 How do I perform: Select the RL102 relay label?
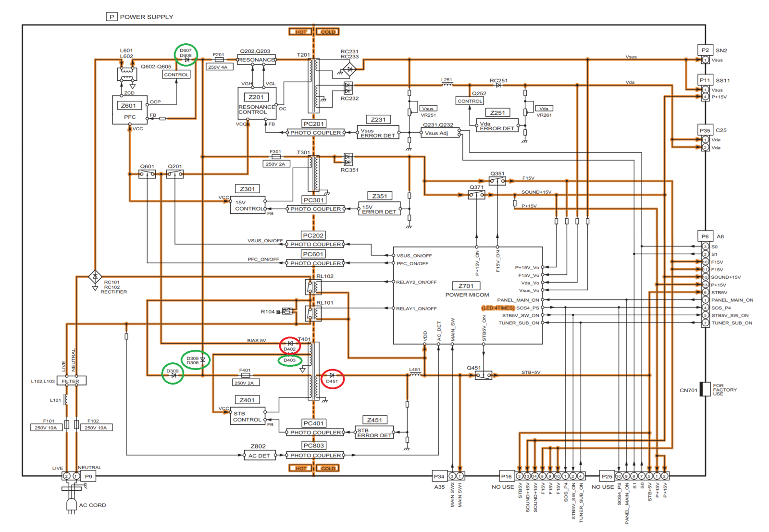[325, 276]
